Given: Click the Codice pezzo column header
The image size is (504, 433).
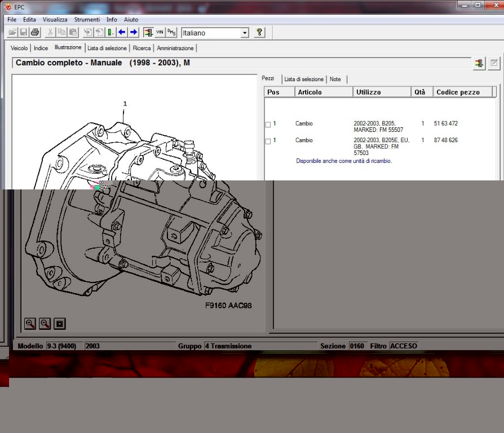Looking at the screenshot, I should click(x=462, y=92).
